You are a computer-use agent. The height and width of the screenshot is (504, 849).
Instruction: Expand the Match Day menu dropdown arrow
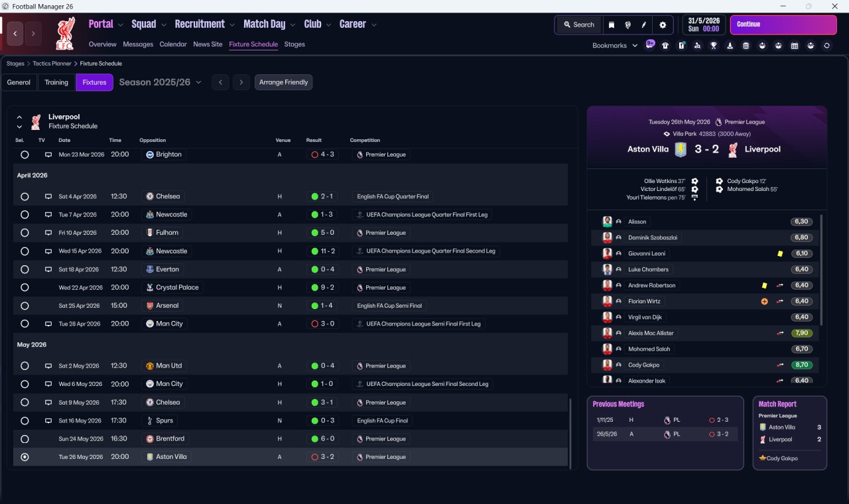(293, 25)
